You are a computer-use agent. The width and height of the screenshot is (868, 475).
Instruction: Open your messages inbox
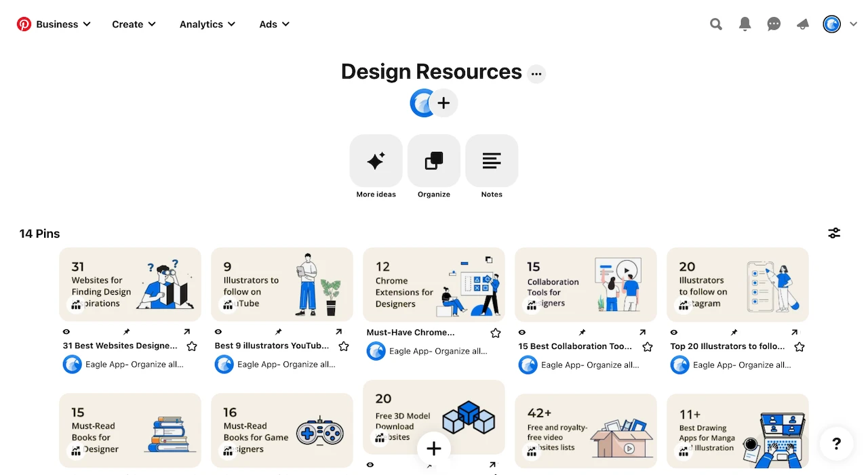774,24
